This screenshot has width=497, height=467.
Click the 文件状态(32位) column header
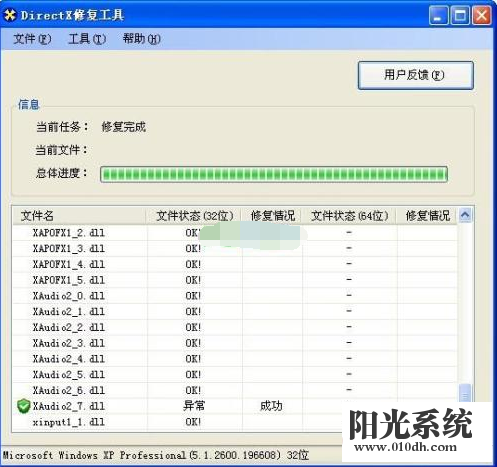[x=194, y=216]
